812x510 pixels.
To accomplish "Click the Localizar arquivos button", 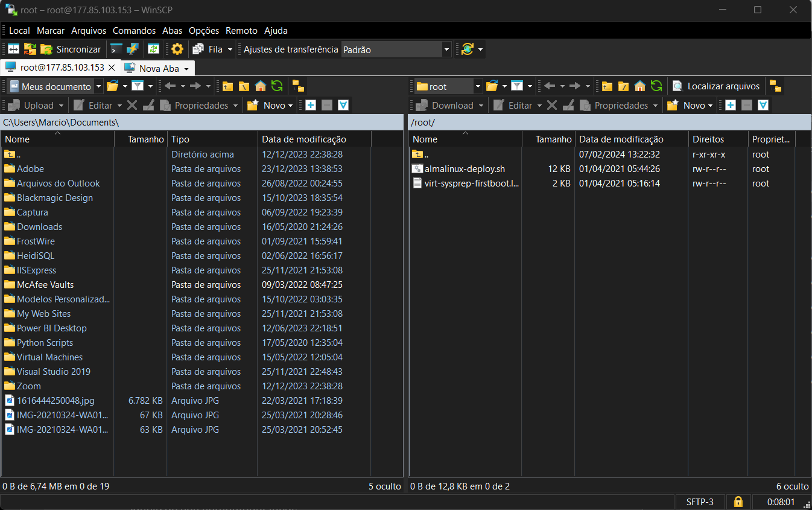I will click(716, 86).
